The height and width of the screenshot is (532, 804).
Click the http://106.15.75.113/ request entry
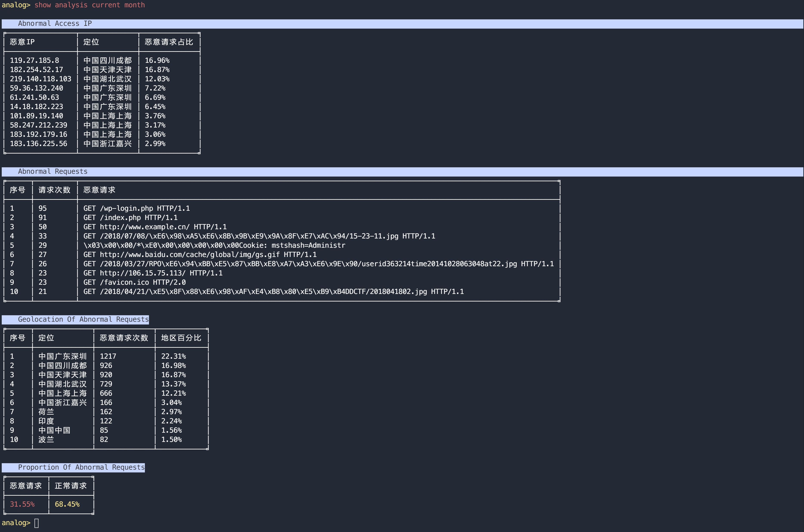tap(143, 273)
